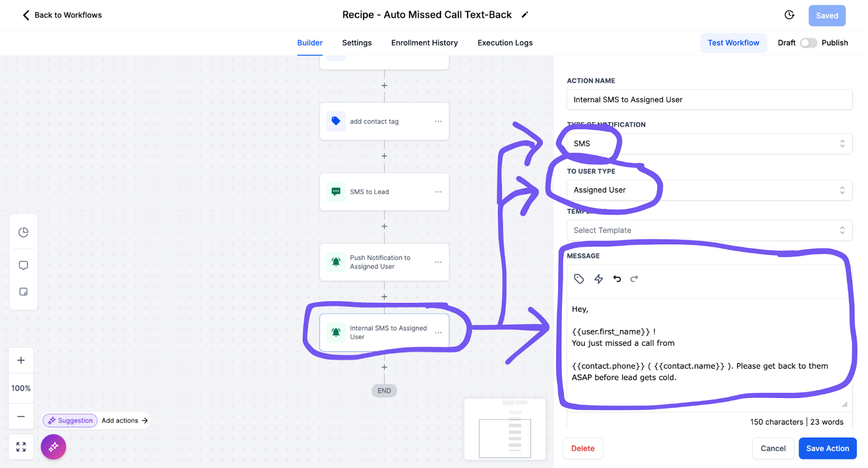Click the workflow minimap thumbnail
868x468 pixels.
point(505,429)
